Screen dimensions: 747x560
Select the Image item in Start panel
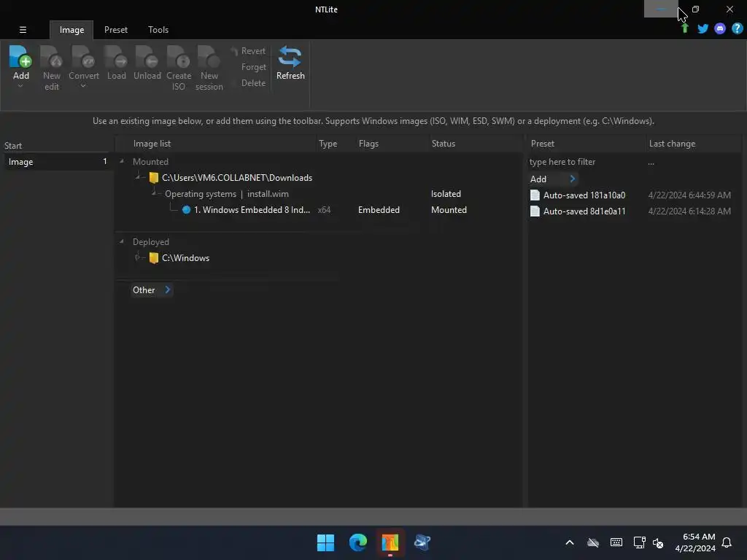(57, 162)
